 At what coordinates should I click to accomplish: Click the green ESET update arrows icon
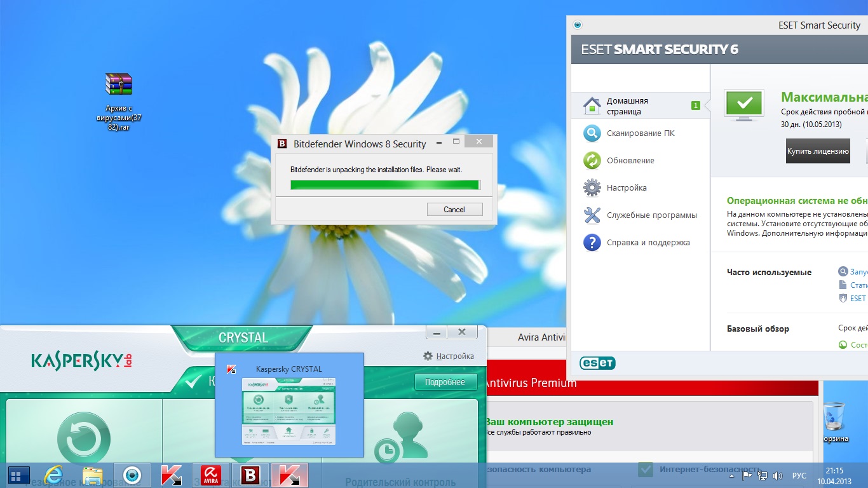592,161
